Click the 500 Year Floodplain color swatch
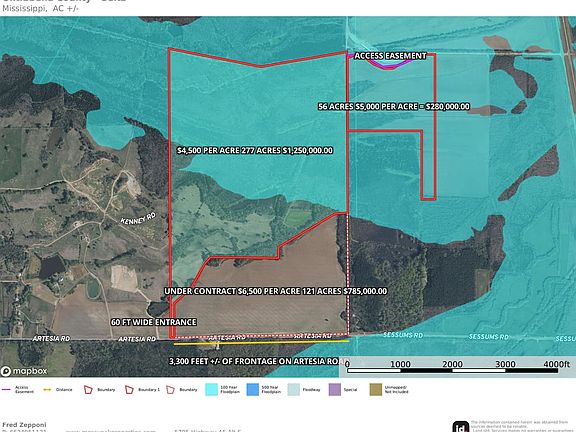576x432 pixels. tap(253, 389)
